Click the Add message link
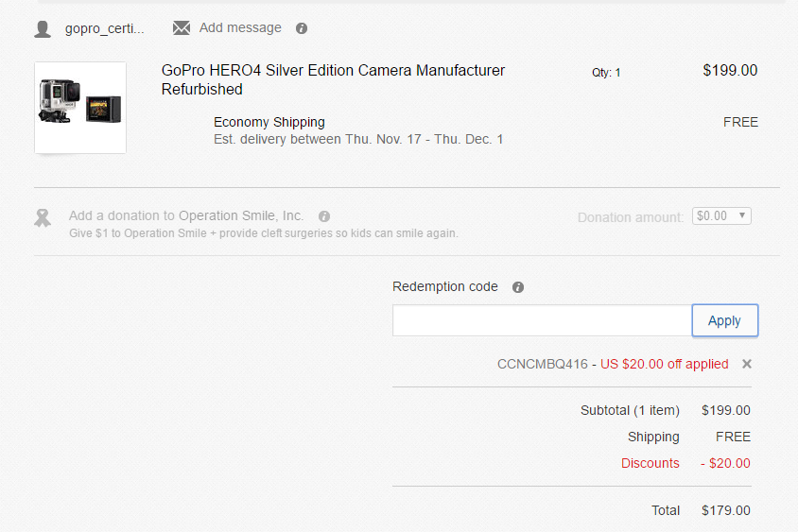Image resolution: width=798 pixels, height=532 pixels. coord(240,27)
